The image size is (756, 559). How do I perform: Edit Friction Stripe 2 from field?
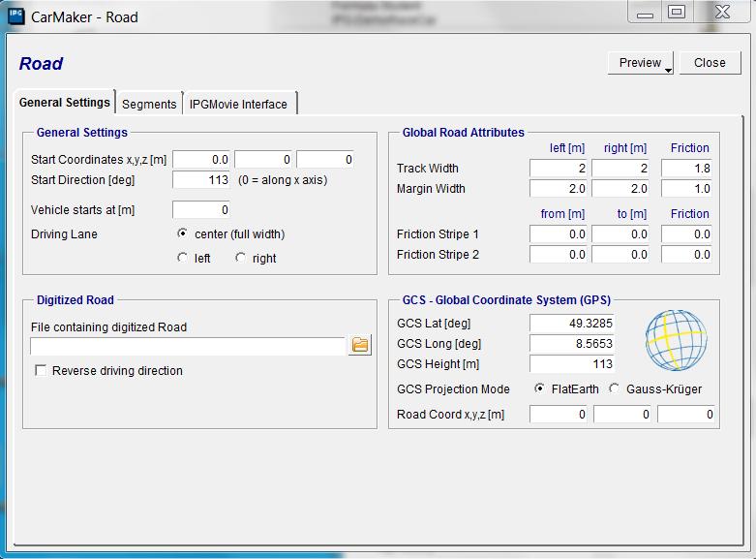click(559, 255)
